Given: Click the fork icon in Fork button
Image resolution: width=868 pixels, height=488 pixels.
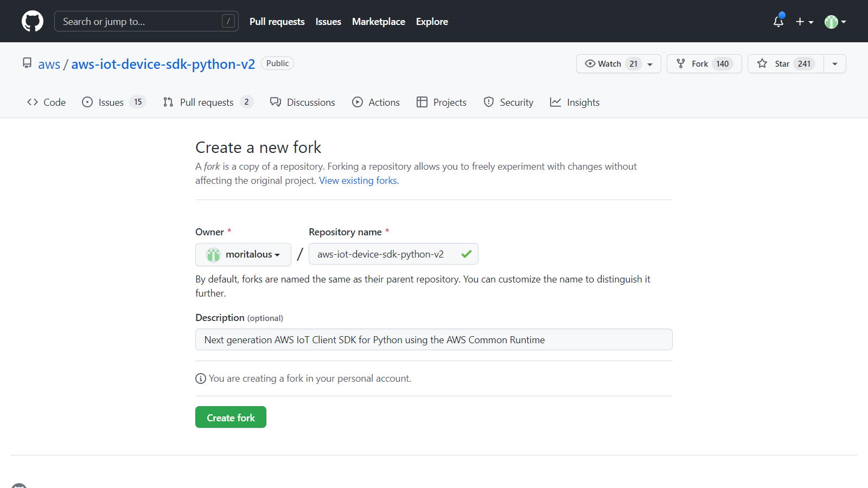Looking at the screenshot, I should [681, 63].
